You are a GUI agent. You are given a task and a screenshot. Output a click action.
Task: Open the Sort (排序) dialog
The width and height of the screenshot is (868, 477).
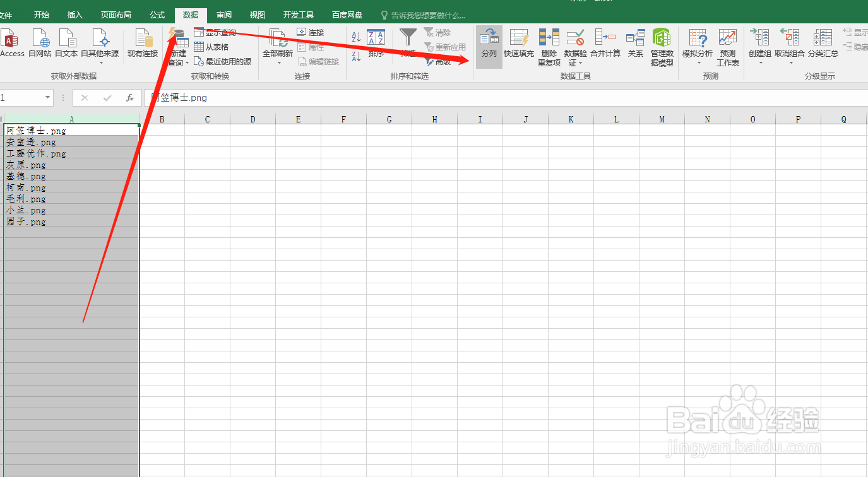[376, 44]
